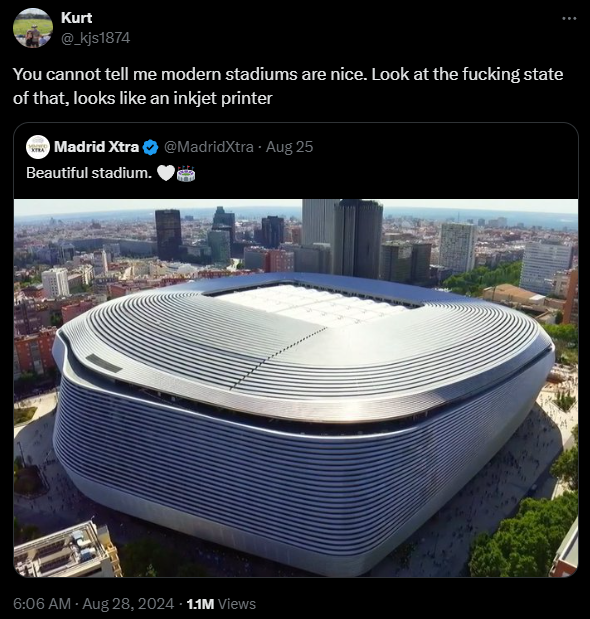Viewport: 590px width, 619px height.
Task: Click the white heart emoji
Action: point(166,173)
